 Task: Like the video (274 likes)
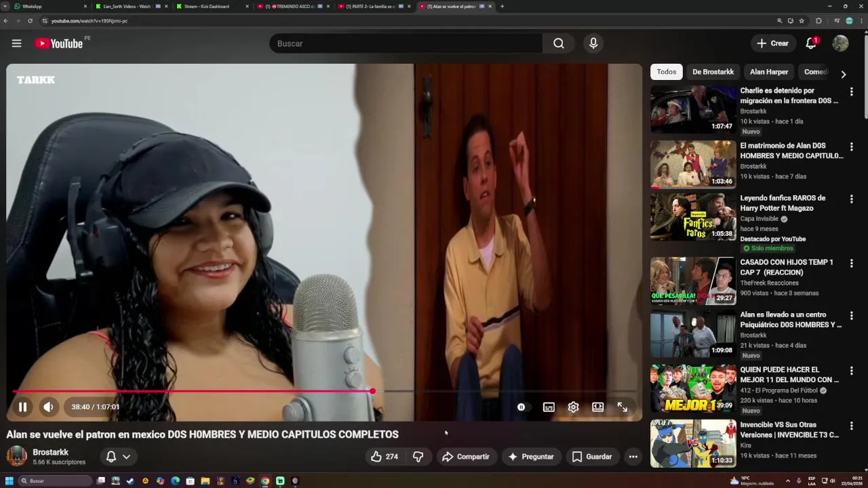(x=384, y=457)
